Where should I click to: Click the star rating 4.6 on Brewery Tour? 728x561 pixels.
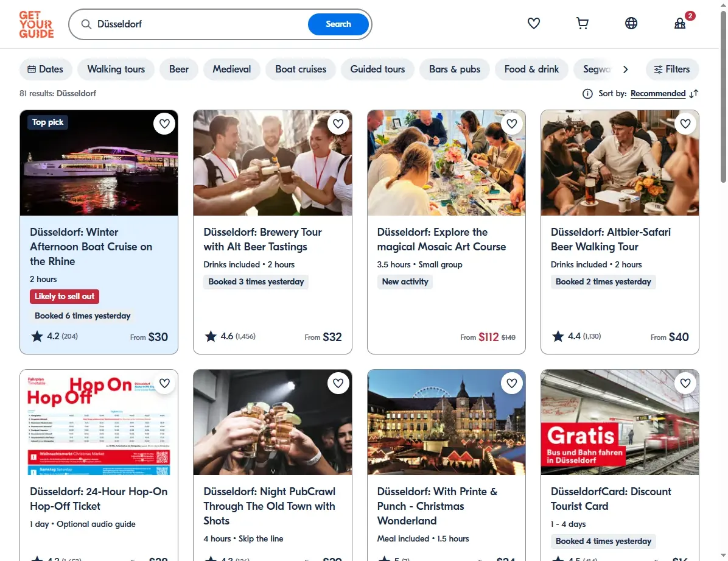[x=230, y=336]
